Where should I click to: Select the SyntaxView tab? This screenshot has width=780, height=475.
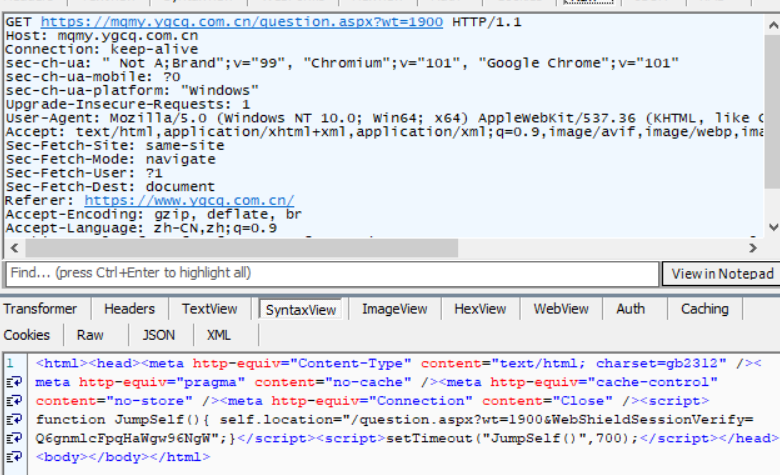coord(300,310)
